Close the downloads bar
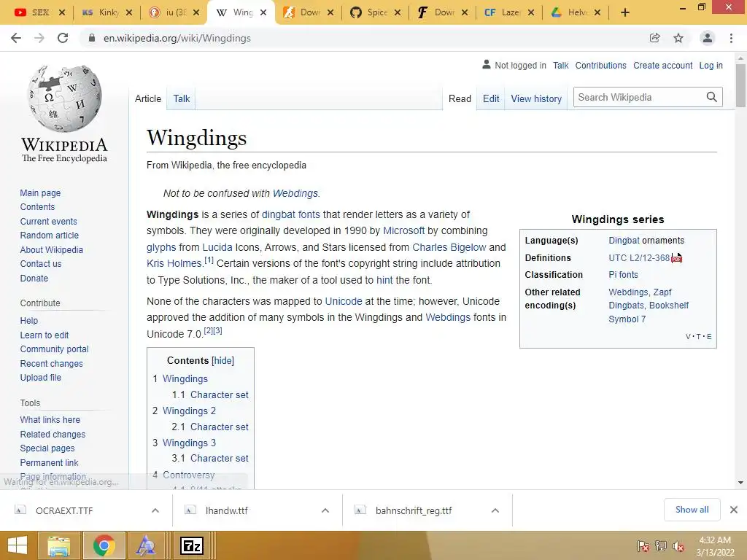 tap(734, 510)
